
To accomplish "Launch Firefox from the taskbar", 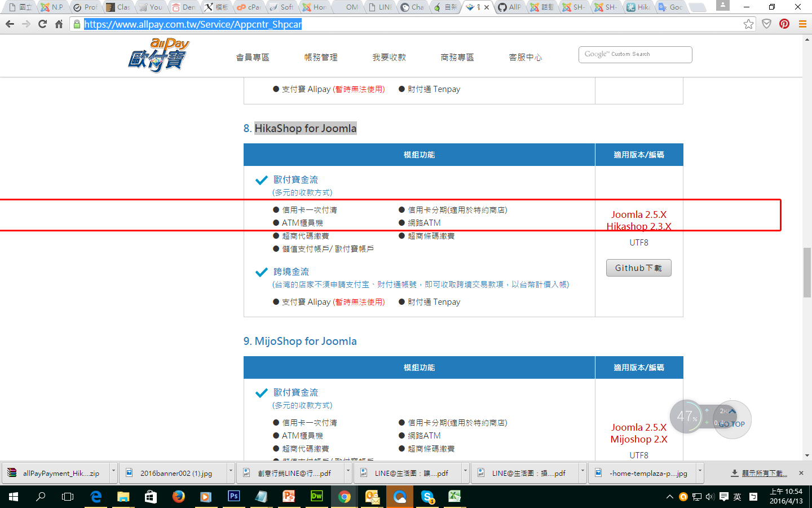I will (x=178, y=497).
